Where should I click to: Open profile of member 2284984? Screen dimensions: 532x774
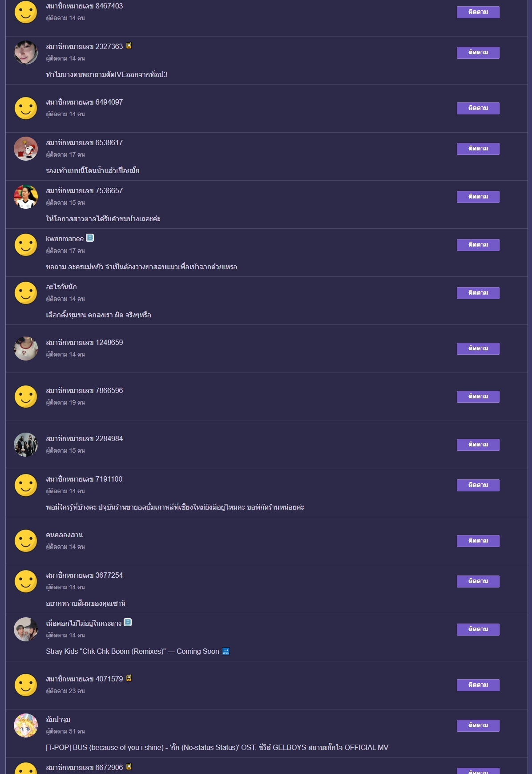pyautogui.click(x=85, y=438)
